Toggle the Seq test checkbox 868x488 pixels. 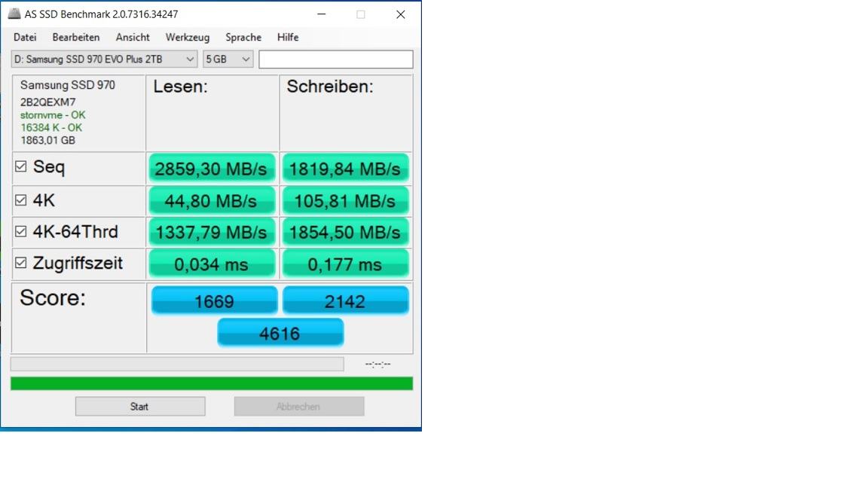click(x=20, y=166)
